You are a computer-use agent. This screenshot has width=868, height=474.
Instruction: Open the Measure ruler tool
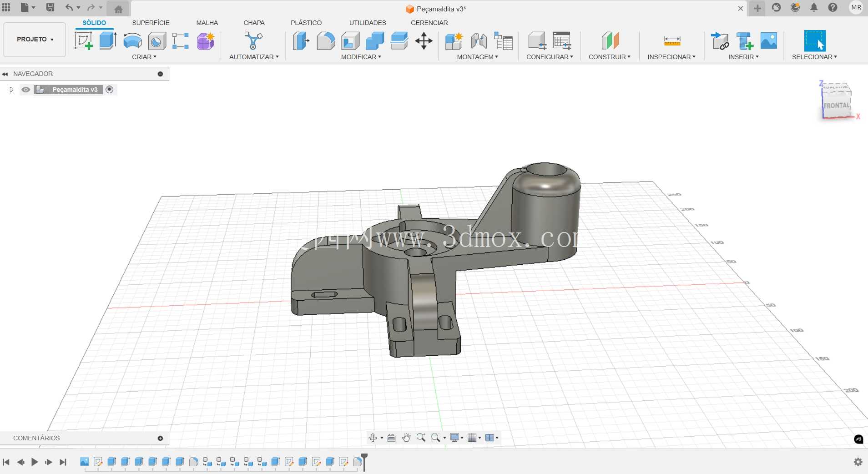(x=672, y=41)
